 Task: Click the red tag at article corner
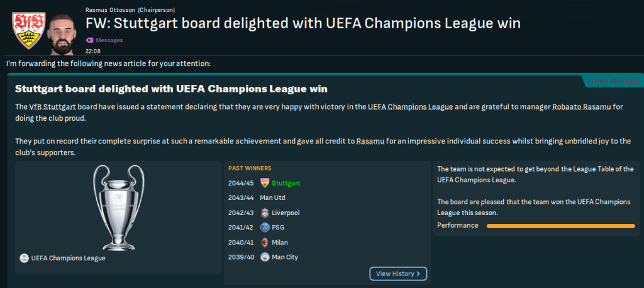pyautogui.click(x=613, y=81)
